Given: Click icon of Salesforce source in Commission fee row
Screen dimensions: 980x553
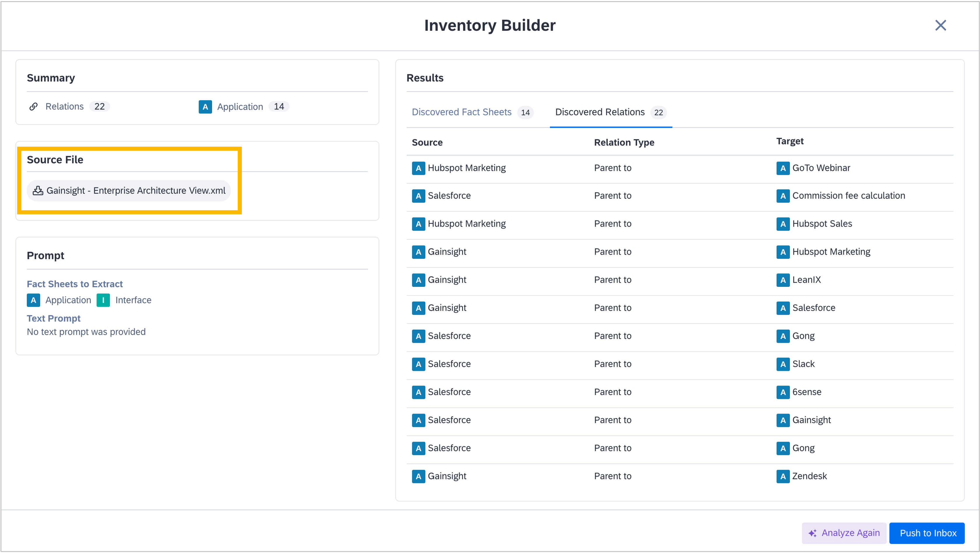Looking at the screenshot, I should click(418, 196).
